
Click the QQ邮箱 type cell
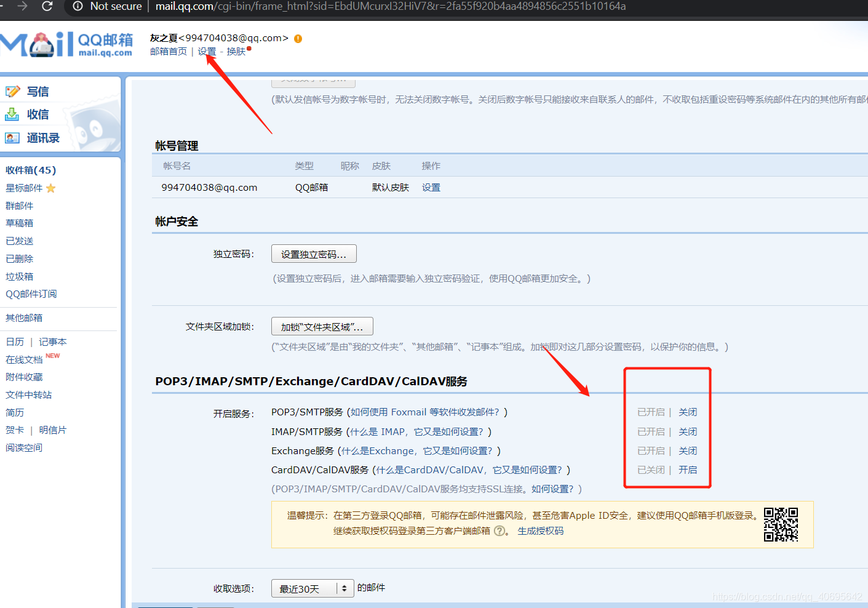pyautogui.click(x=312, y=188)
